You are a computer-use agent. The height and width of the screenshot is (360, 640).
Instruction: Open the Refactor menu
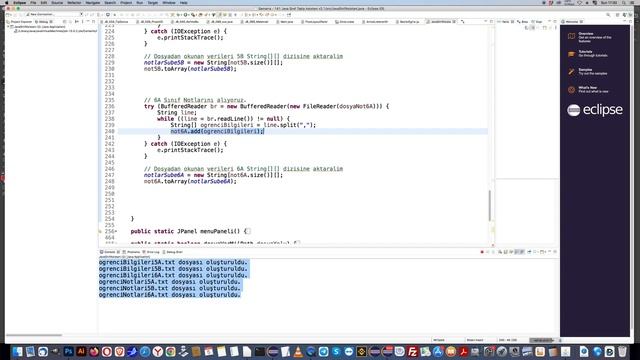tap(74, 3)
